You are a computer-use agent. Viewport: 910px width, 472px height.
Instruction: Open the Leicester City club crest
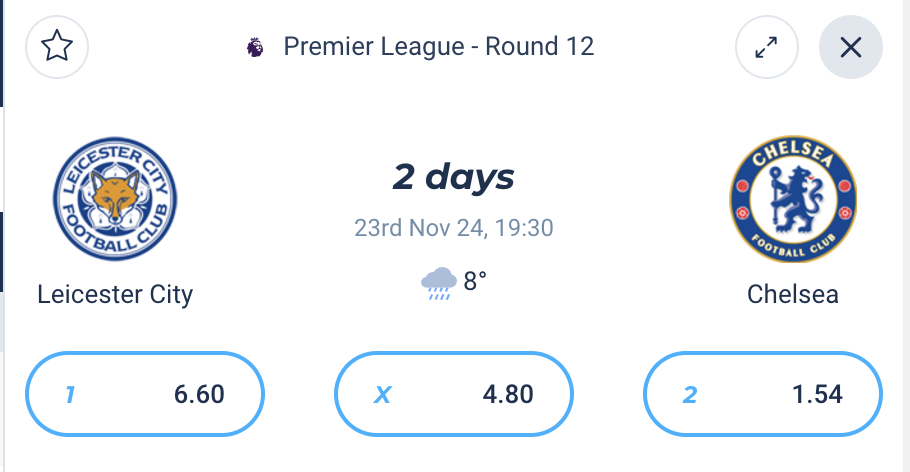(x=115, y=199)
